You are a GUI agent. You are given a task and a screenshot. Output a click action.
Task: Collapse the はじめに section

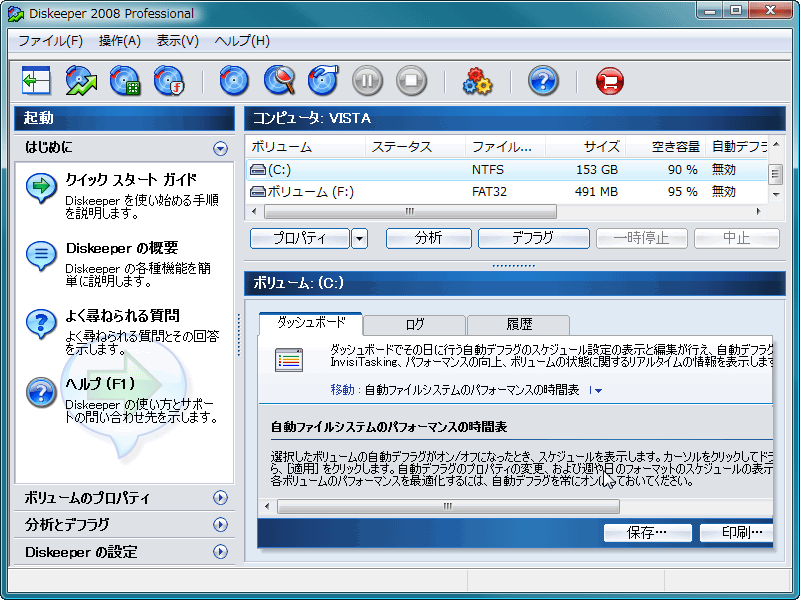coord(220,148)
